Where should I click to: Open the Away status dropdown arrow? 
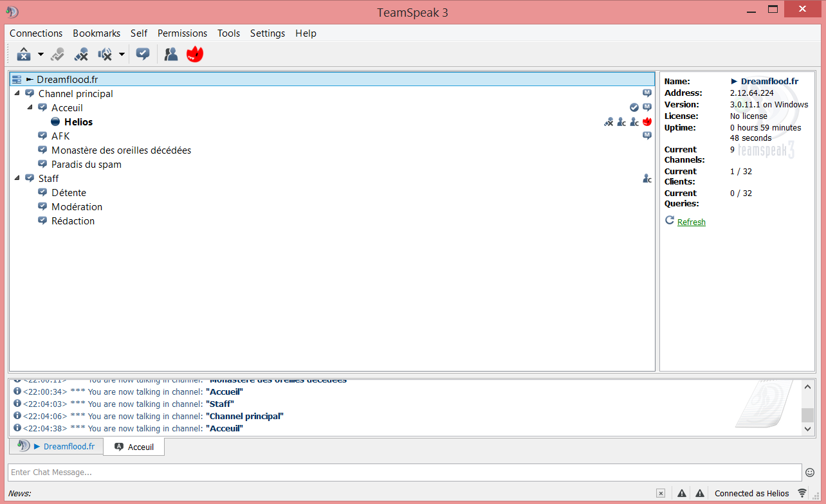pos(41,55)
